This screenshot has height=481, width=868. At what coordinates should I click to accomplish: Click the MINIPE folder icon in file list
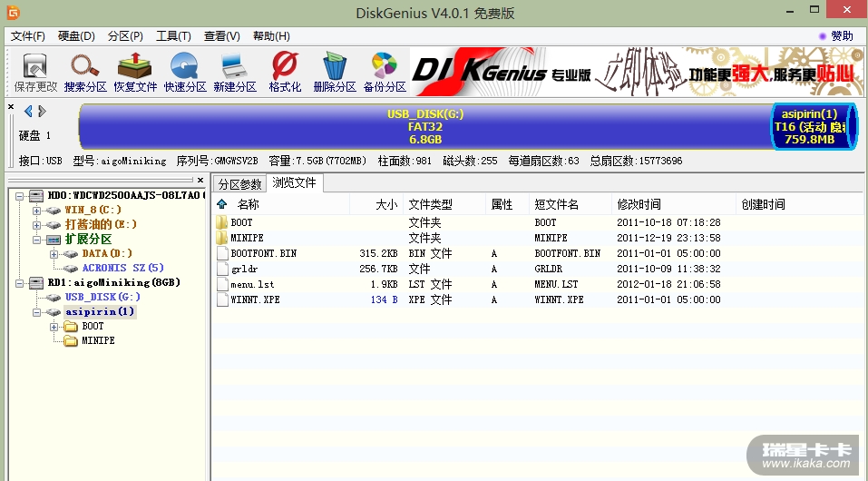click(222, 238)
